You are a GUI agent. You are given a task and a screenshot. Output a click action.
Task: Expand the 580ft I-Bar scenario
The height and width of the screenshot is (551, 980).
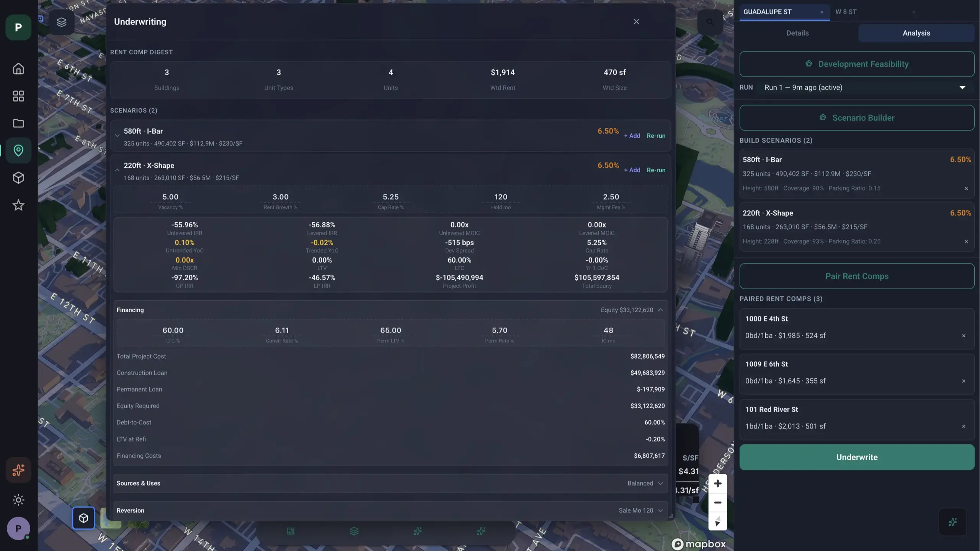tap(117, 135)
